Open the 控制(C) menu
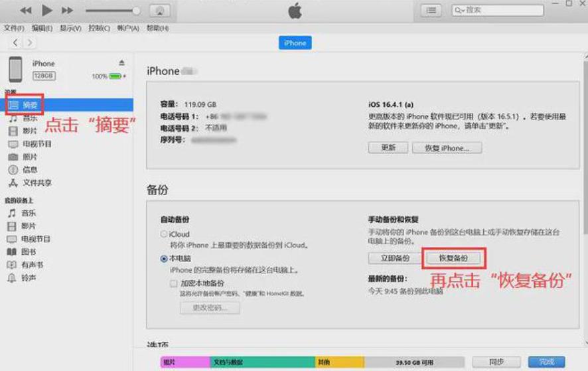Viewport: 588px width, 371px height. click(x=100, y=28)
